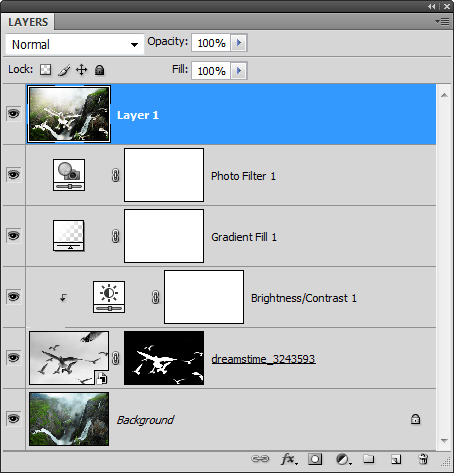
Task: Click the Brightness/Contrast adjustment icon
Action: [109, 297]
